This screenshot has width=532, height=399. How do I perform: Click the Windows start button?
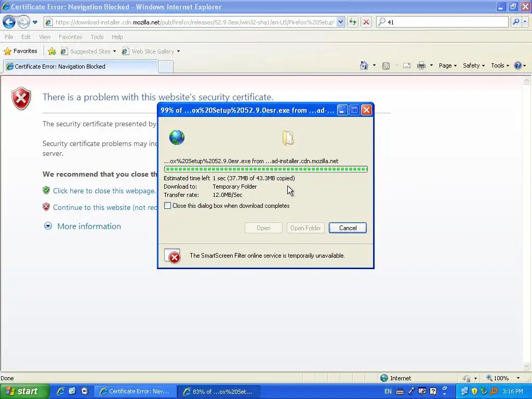(24, 392)
